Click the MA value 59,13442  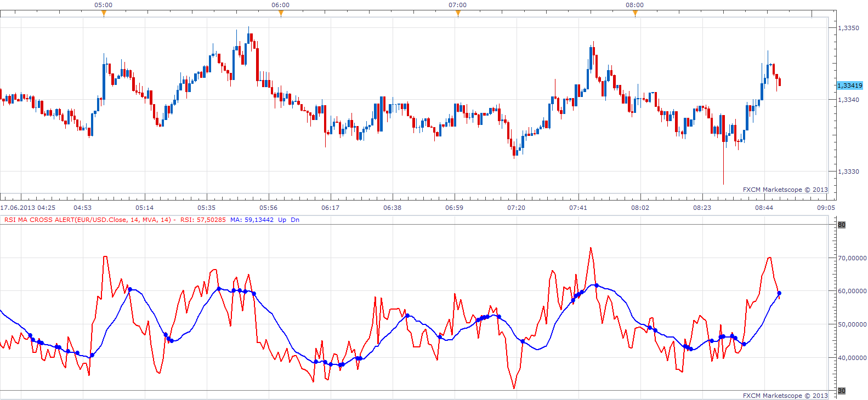pyautogui.click(x=252, y=220)
